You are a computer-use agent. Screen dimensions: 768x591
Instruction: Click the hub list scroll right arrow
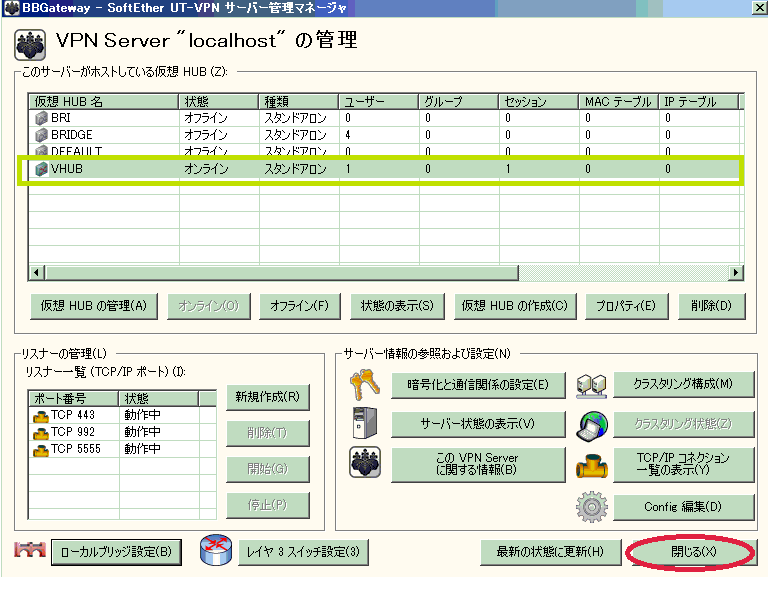[736, 273]
